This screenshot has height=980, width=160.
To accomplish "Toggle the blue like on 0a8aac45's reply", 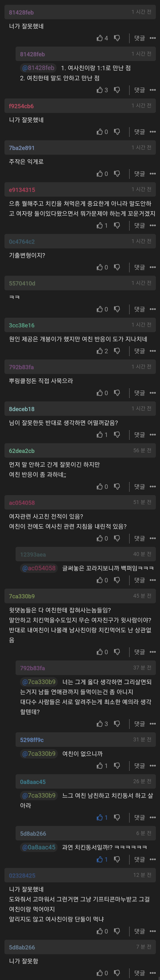I will 100,818.
